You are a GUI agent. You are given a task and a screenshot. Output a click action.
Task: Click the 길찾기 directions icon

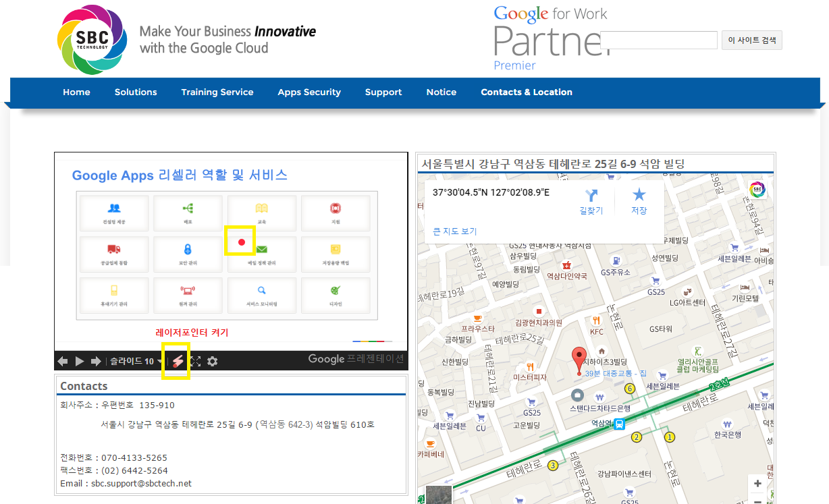591,196
